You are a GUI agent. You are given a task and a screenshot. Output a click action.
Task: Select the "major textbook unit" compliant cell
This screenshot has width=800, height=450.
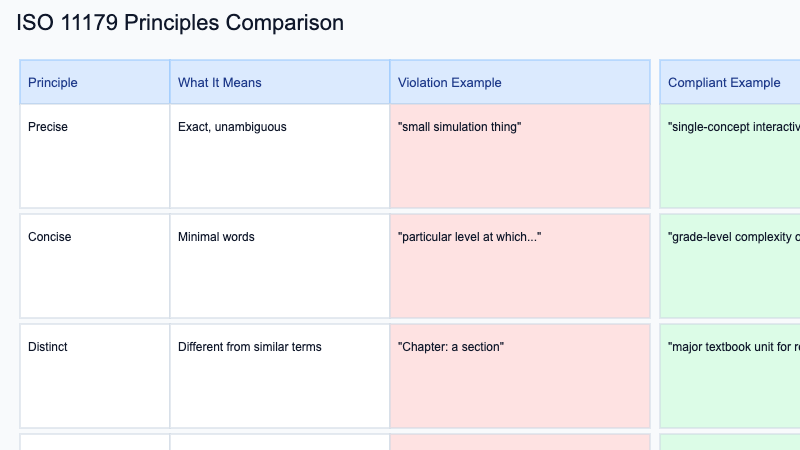[730, 376]
